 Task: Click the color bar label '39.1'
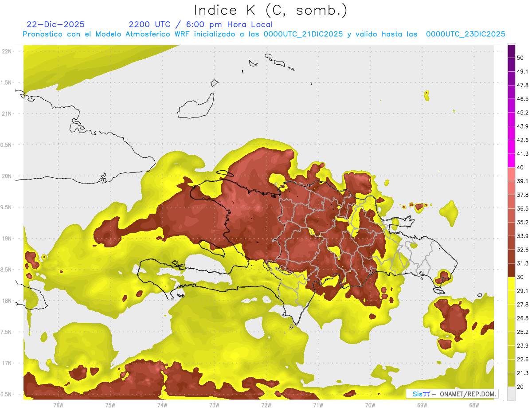click(x=522, y=181)
